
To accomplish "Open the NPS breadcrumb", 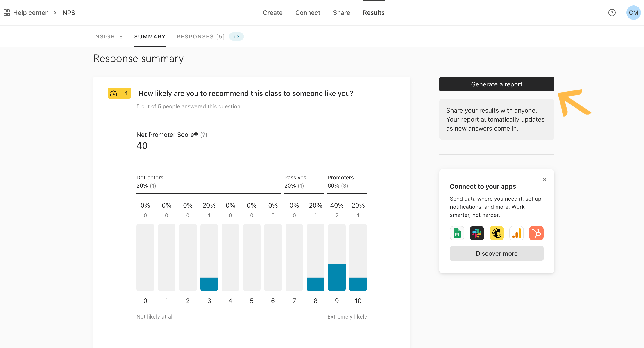I will (69, 13).
